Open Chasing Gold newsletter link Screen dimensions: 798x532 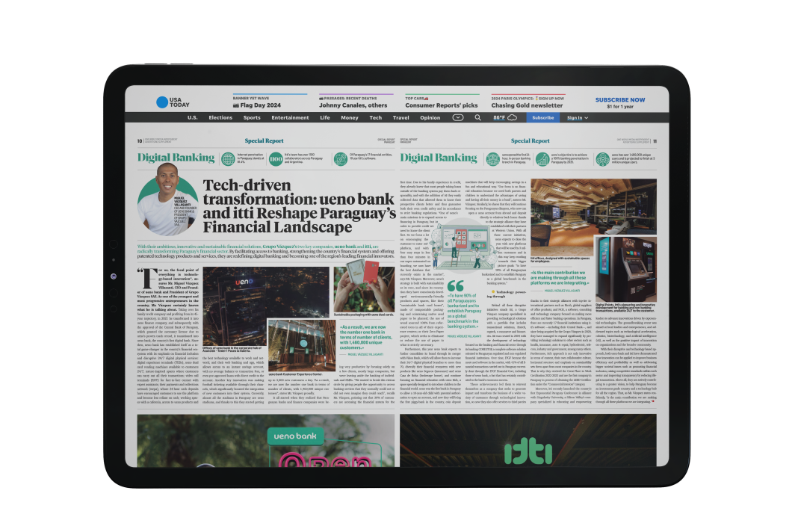click(527, 105)
